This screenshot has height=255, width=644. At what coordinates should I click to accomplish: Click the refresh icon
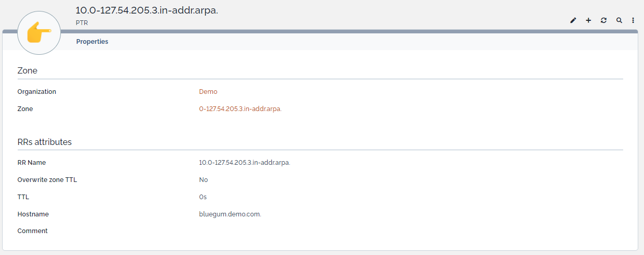click(x=603, y=20)
